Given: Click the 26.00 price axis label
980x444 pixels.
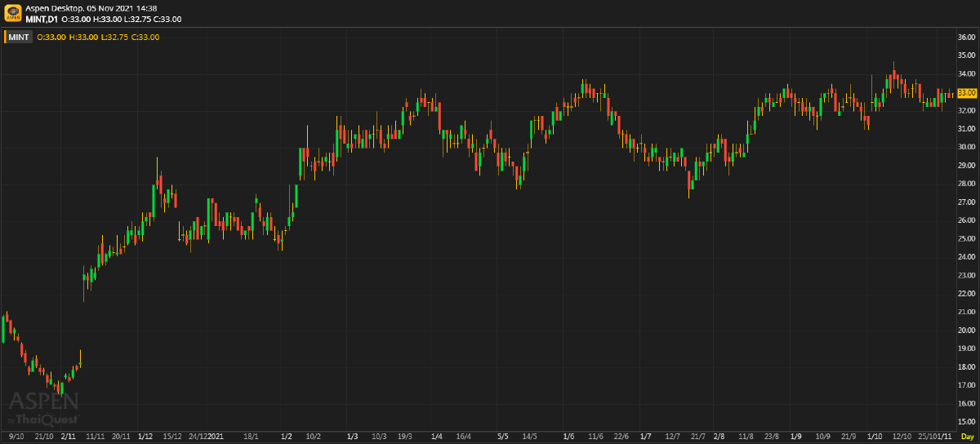Looking at the screenshot, I should pyautogui.click(x=967, y=220).
